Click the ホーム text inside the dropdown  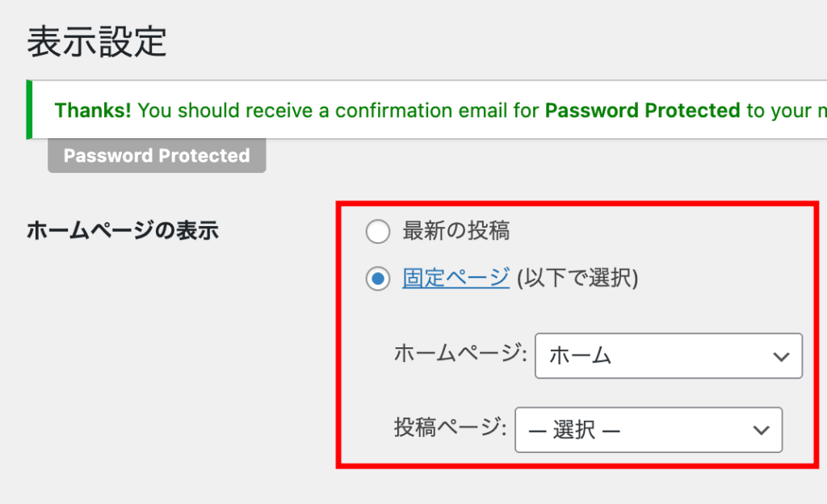[580, 356]
